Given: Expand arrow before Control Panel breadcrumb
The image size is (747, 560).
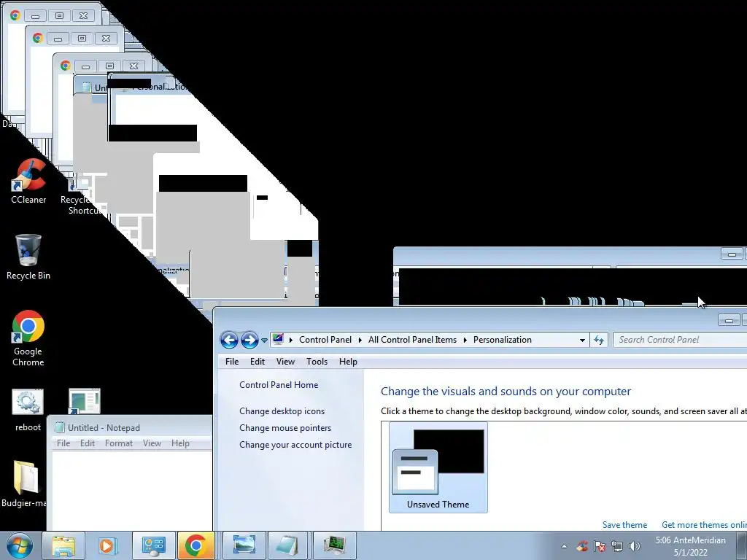Looking at the screenshot, I should [291, 340].
